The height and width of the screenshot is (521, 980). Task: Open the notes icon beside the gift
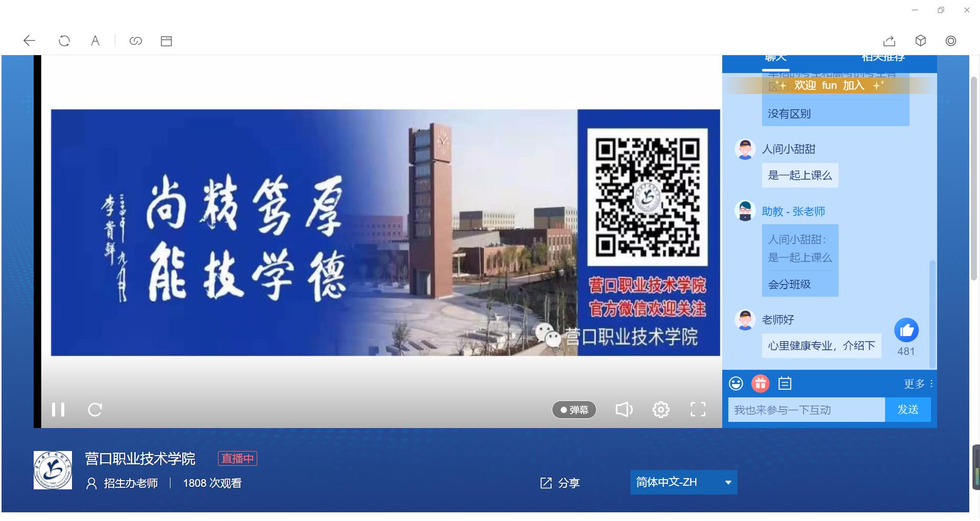pyautogui.click(x=785, y=384)
